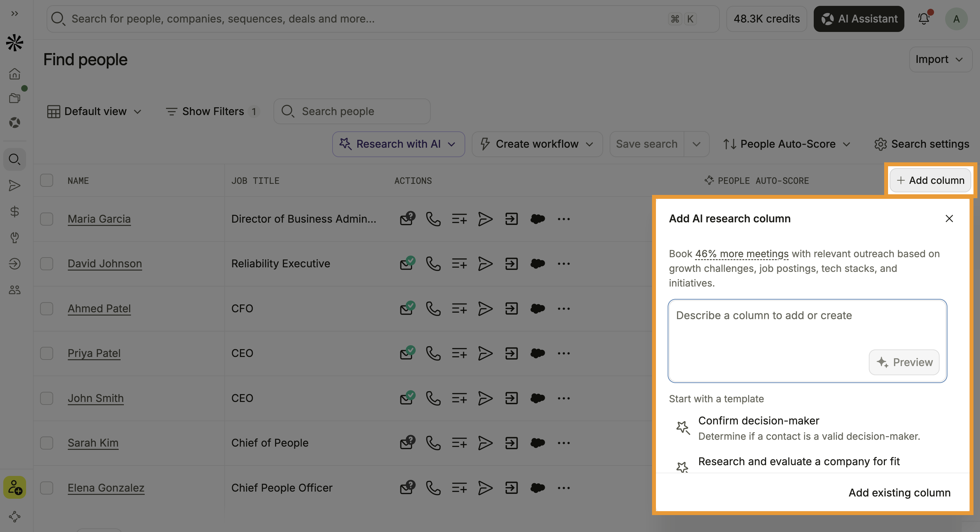This screenshot has height=532, width=980.
Task: Click the export icon for John Smith
Action: tap(511, 398)
